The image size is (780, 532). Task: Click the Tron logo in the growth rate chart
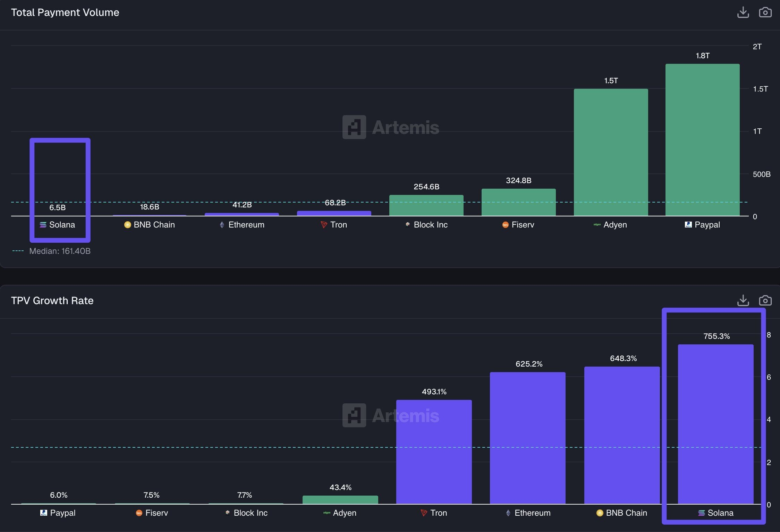point(424,513)
